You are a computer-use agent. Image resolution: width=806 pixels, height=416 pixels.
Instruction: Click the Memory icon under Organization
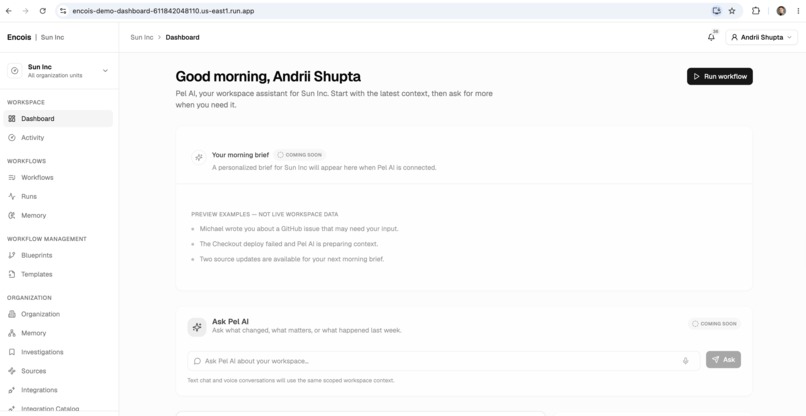tap(12, 333)
